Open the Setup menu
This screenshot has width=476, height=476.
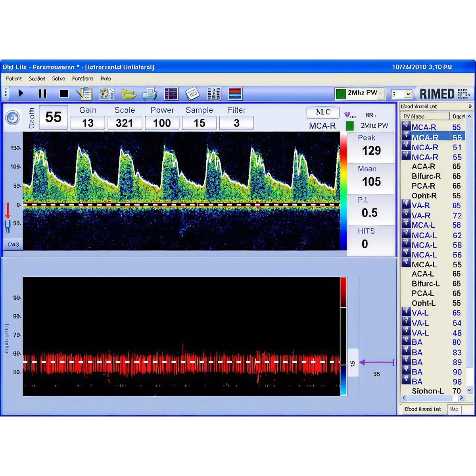(58, 79)
